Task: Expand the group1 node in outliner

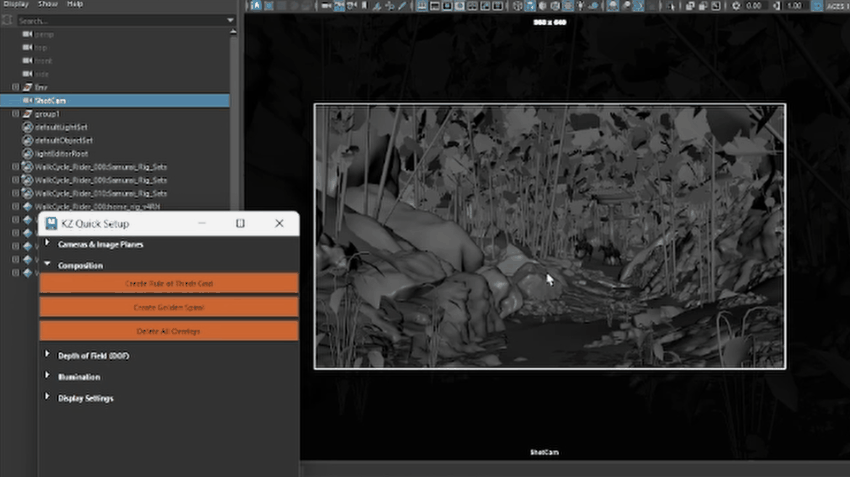Action: pos(15,114)
